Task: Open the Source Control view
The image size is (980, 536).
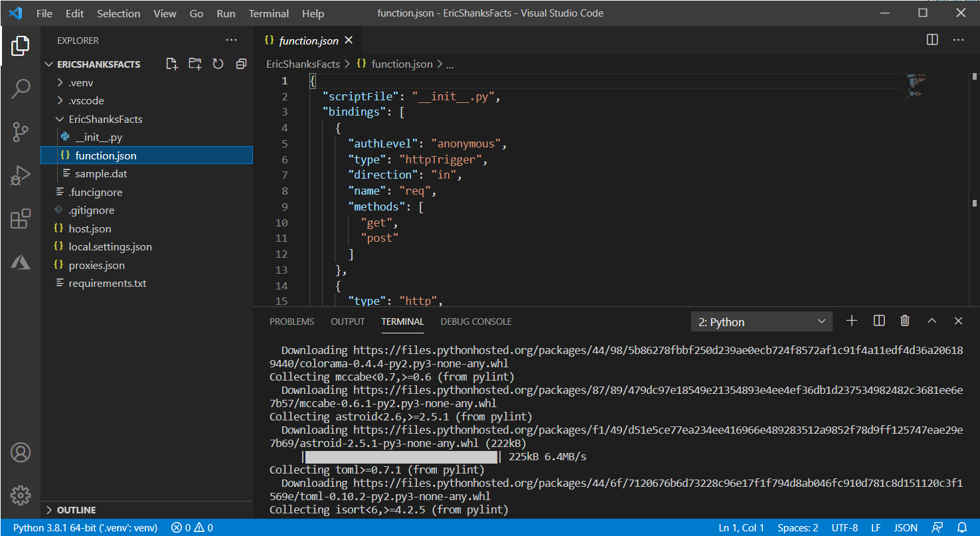Action: tap(21, 132)
